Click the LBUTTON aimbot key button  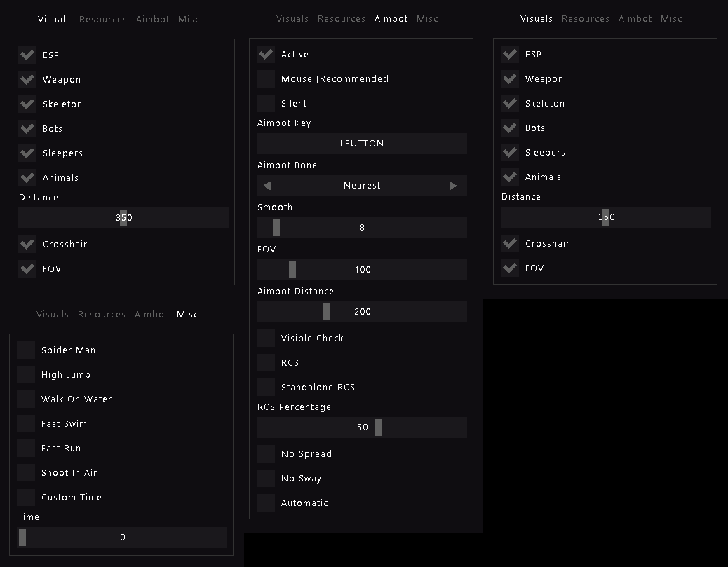[x=362, y=144]
